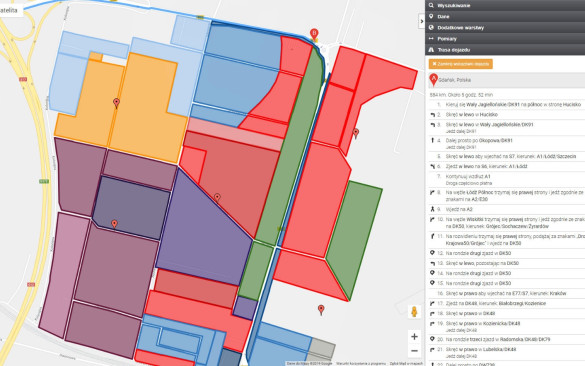
Task: Zoom in with the plus button
Action: pyautogui.click(x=414, y=337)
